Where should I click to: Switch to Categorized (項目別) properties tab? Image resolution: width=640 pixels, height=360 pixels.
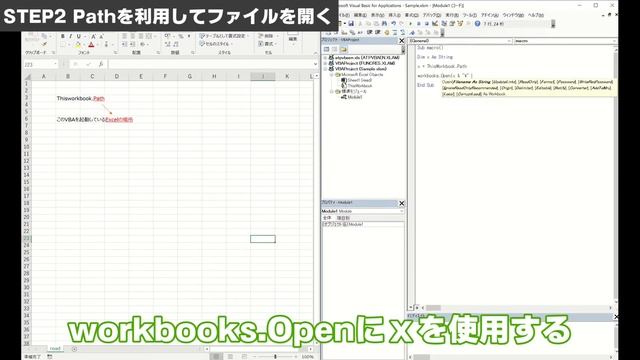(343, 218)
